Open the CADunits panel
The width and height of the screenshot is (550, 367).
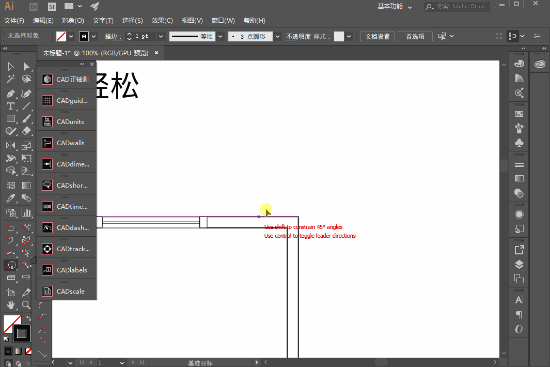(x=67, y=122)
